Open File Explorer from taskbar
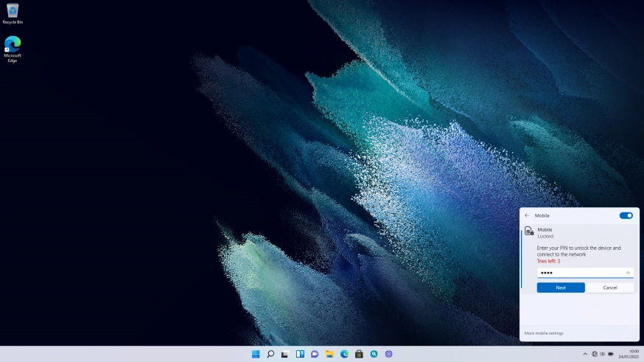 point(329,354)
